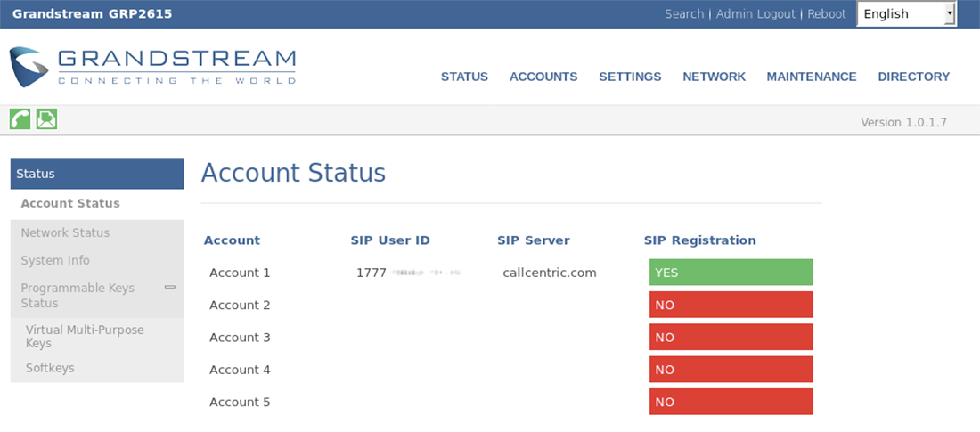Click the Version 1.0.1.7 text
Screen dimensions: 980x432
(x=903, y=123)
